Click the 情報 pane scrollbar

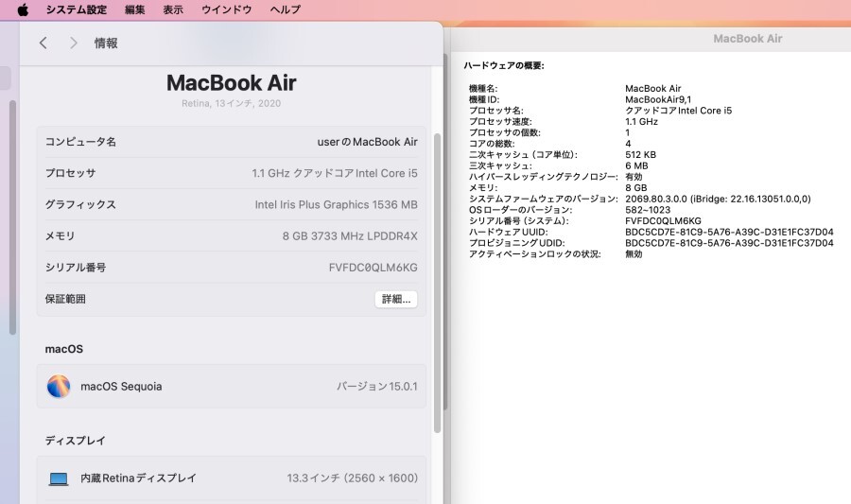[x=438, y=282]
